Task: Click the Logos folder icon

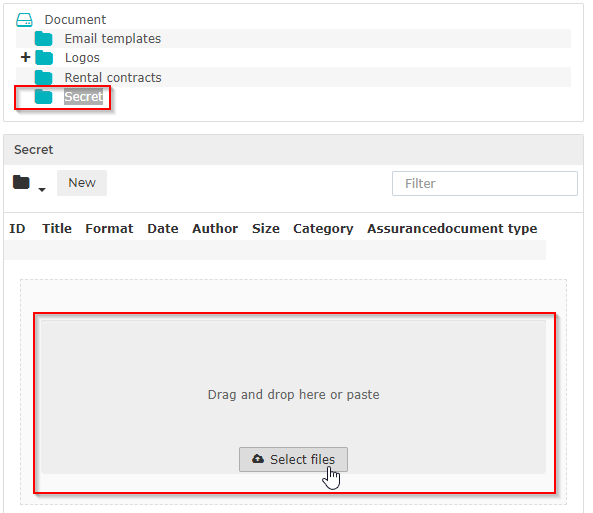Action: (44, 58)
